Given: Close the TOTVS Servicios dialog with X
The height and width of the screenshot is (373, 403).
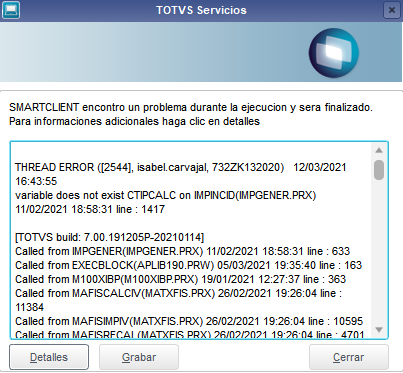Looking at the screenshot, I should pyautogui.click(x=392, y=10).
